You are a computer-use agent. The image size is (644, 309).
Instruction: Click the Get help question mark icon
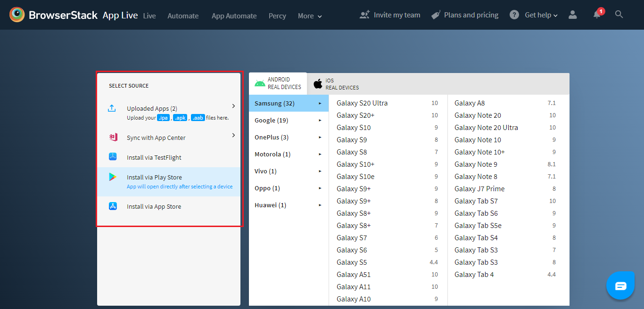[x=514, y=15]
